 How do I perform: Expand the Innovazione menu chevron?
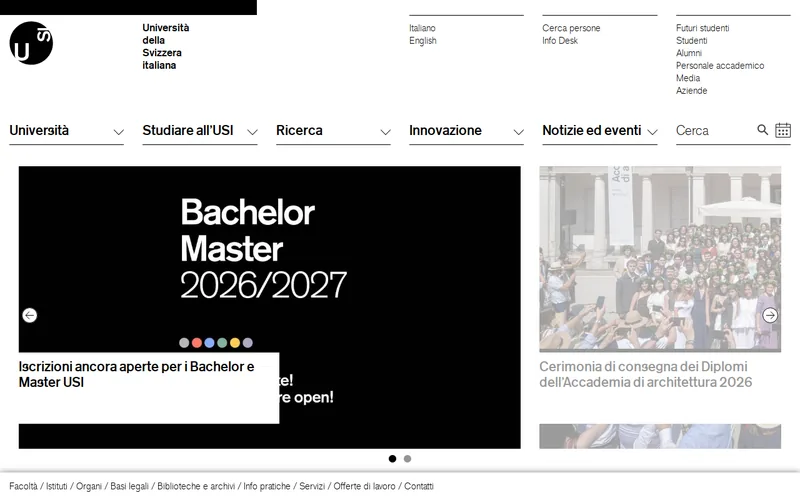518,132
